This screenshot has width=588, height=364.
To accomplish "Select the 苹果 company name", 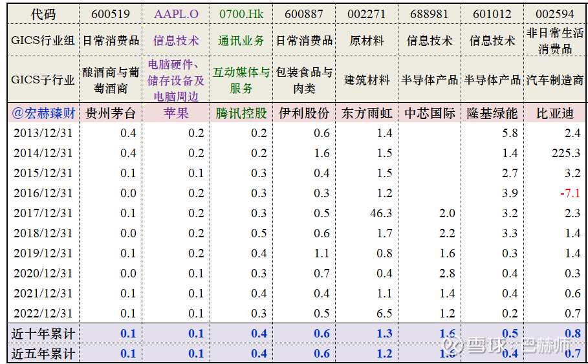I will pos(176,113).
